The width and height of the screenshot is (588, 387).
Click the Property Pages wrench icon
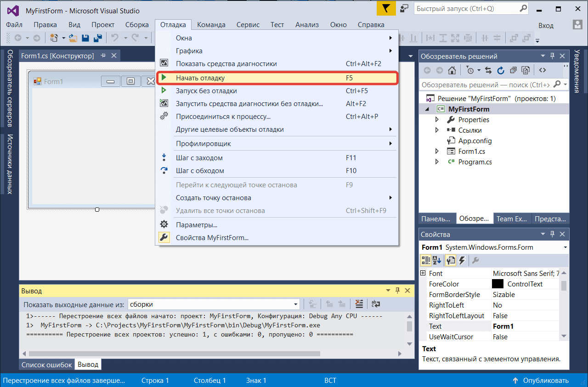click(x=475, y=260)
